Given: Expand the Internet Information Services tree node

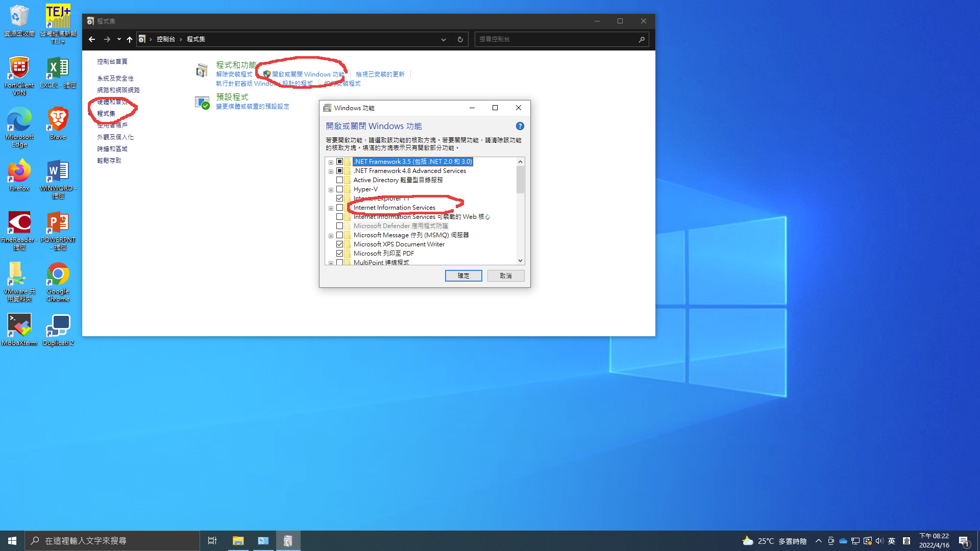Looking at the screenshot, I should click(331, 208).
